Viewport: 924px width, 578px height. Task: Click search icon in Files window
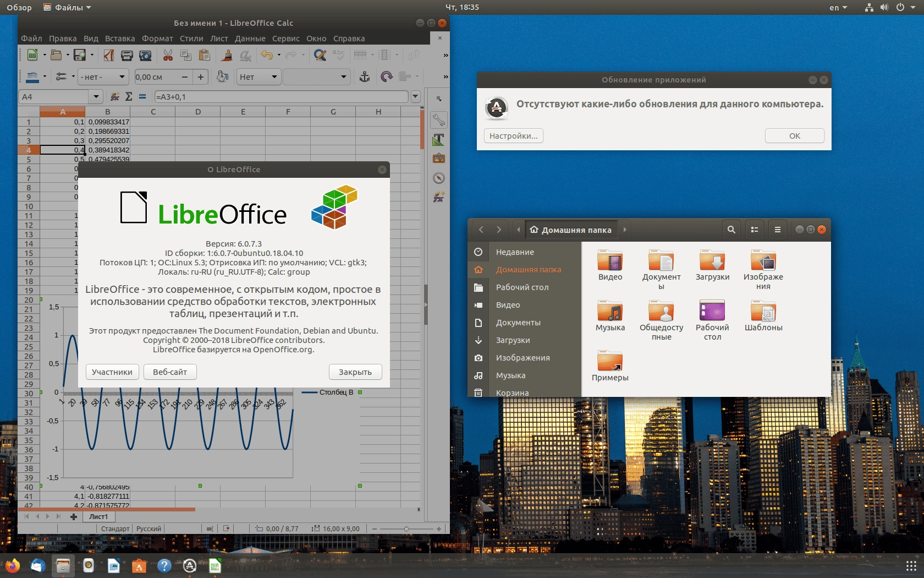pyautogui.click(x=731, y=230)
